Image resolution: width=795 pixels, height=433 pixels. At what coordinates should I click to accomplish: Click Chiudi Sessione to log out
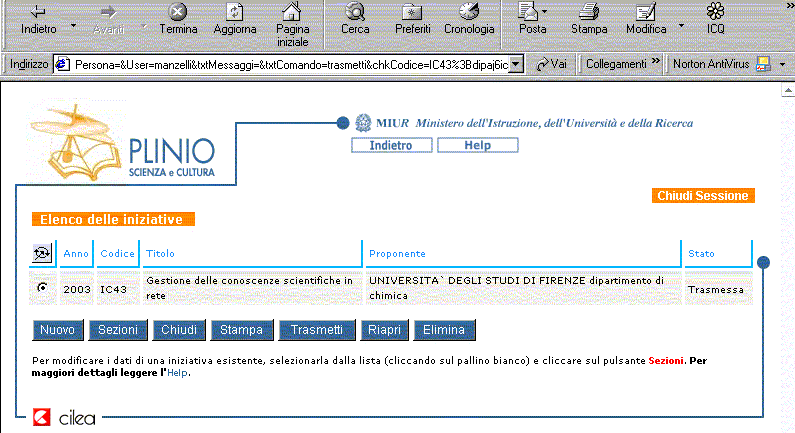pos(703,196)
